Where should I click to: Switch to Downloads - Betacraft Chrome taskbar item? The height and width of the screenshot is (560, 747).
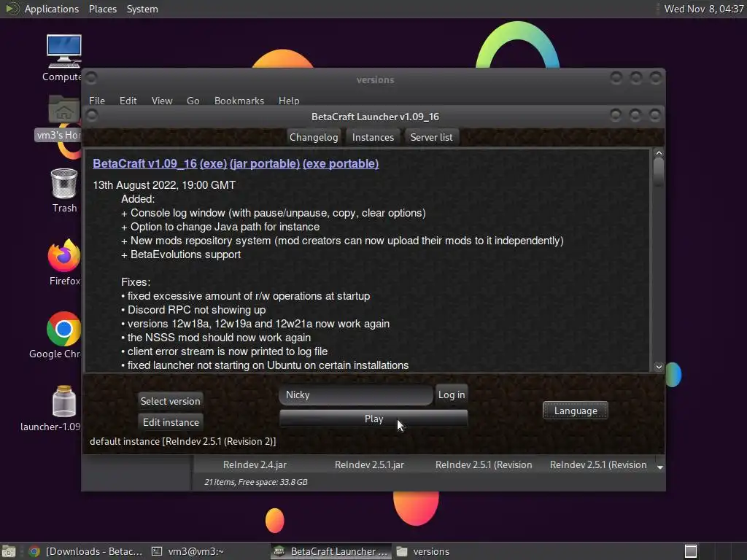pyautogui.click(x=86, y=551)
